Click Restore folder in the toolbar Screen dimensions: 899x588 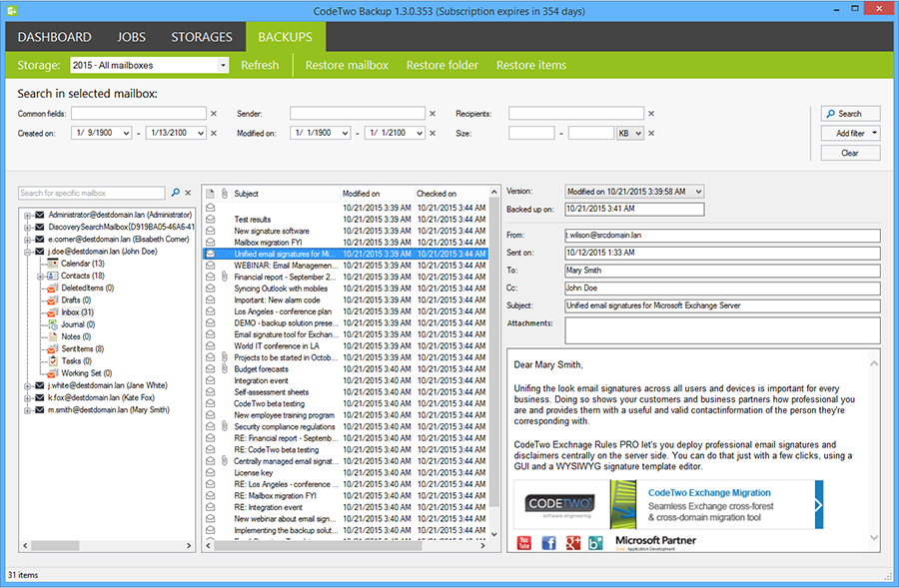point(443,65)
